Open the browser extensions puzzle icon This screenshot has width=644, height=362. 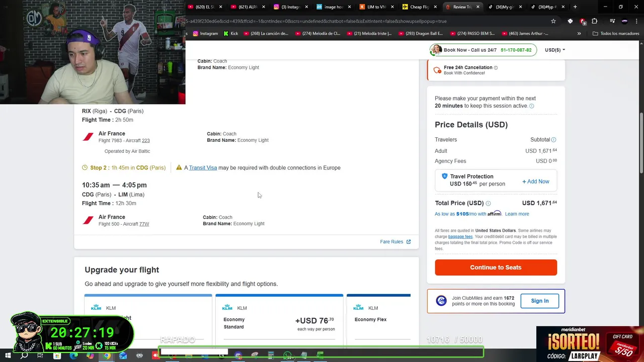pyautogui.click(x=595, y=21)
